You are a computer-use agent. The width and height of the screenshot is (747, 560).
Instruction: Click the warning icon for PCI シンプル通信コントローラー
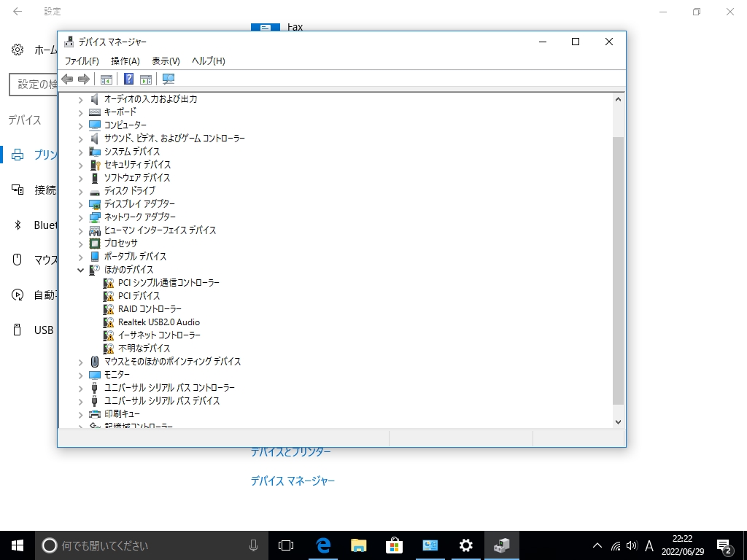click(x=109, y=283)
